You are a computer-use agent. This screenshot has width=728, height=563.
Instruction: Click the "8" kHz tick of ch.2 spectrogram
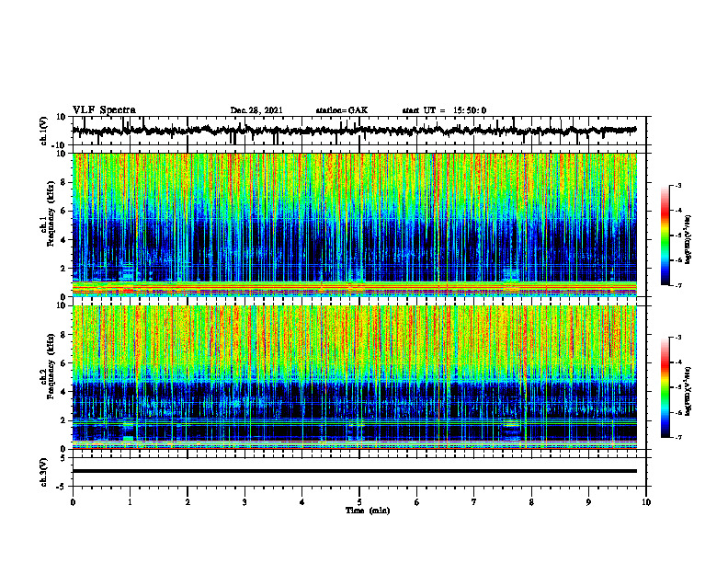(x=64, y=335)
